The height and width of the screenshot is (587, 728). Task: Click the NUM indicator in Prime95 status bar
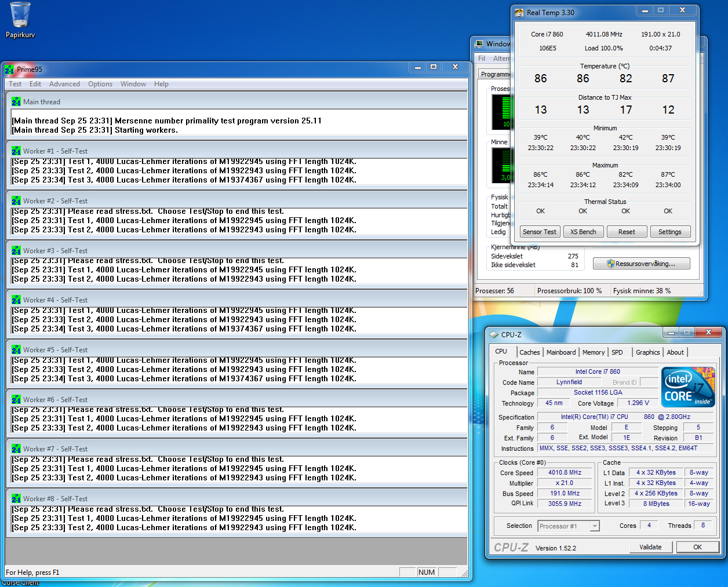pyautogui.click(x=427, y=572)
